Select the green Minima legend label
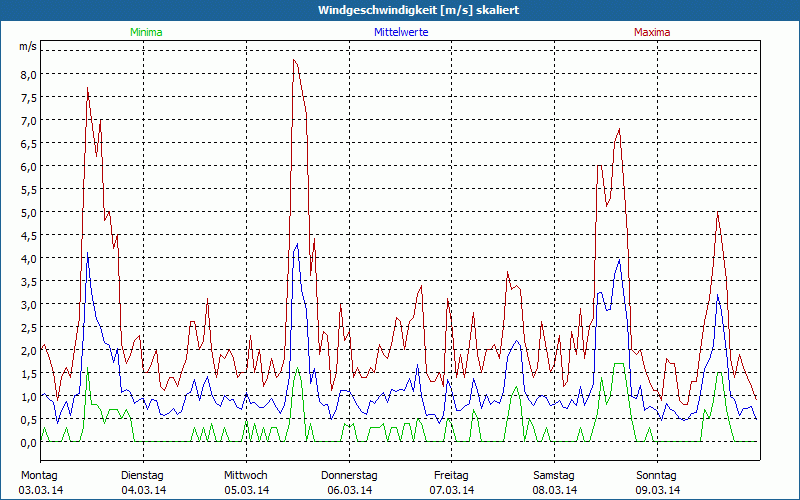 coord(145,32)
